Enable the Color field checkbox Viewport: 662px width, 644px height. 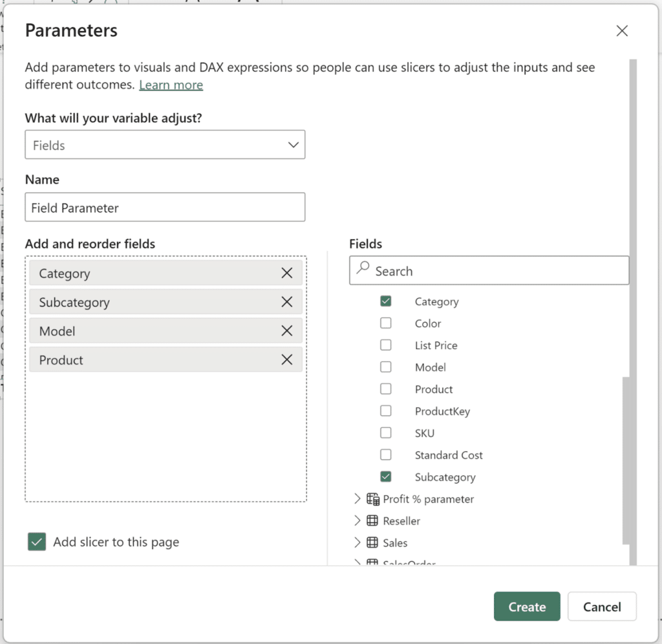[386, 323]
